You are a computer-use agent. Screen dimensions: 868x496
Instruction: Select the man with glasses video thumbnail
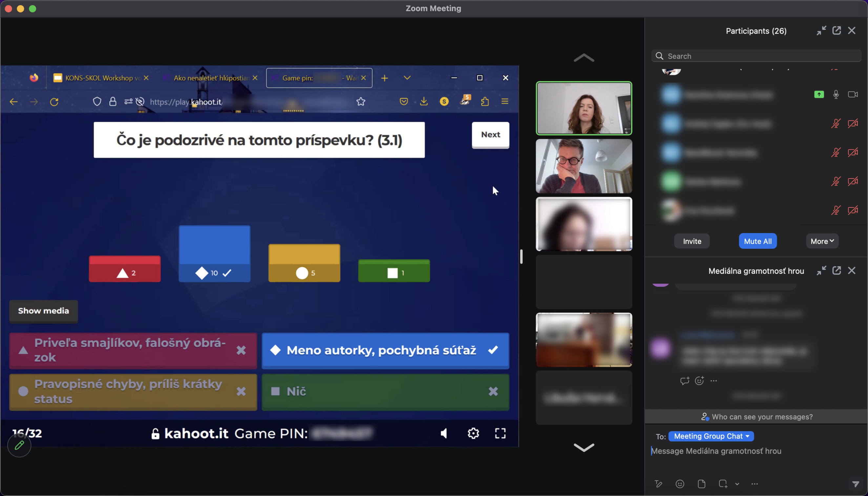[584, 166]
